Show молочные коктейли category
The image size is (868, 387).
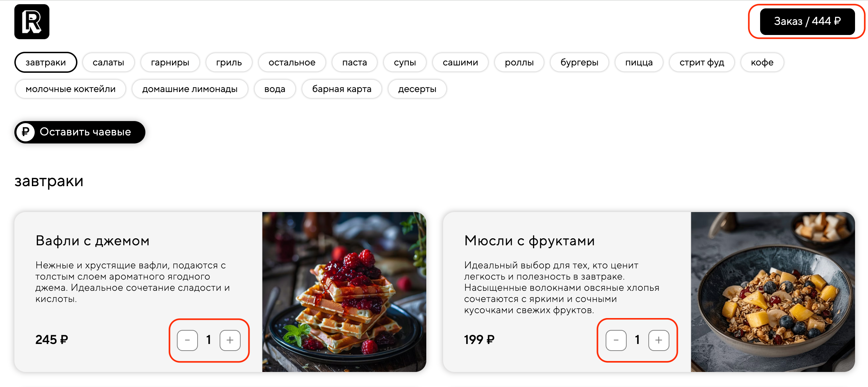click(70, 89)
